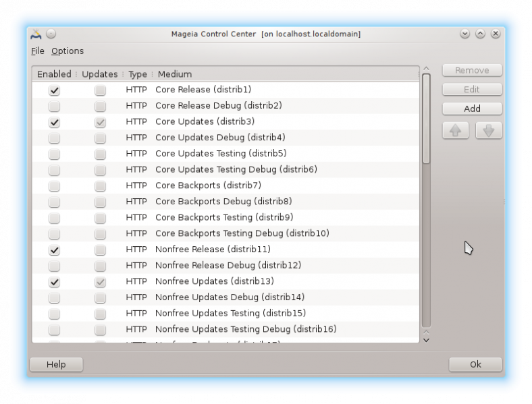Uncheck Enabled for Core Updates (distrib3)

(54, 122)
